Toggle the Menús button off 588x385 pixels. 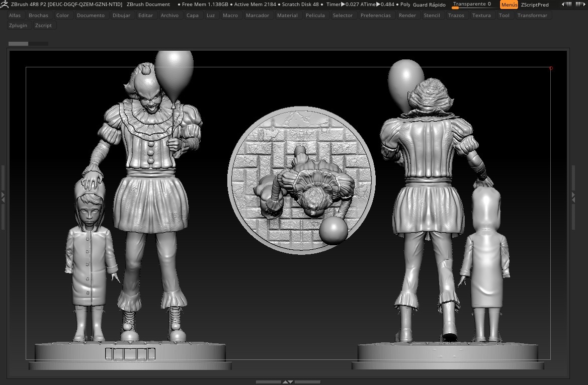[509, 5]
